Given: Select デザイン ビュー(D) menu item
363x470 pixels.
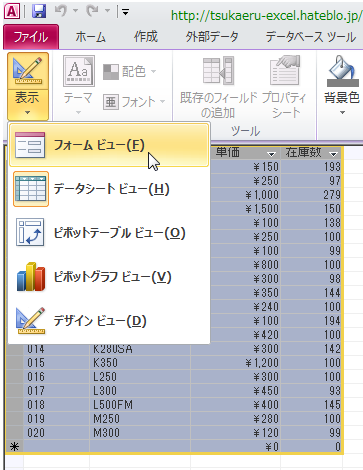Looking at the screenshot, I should pos(109,321).
